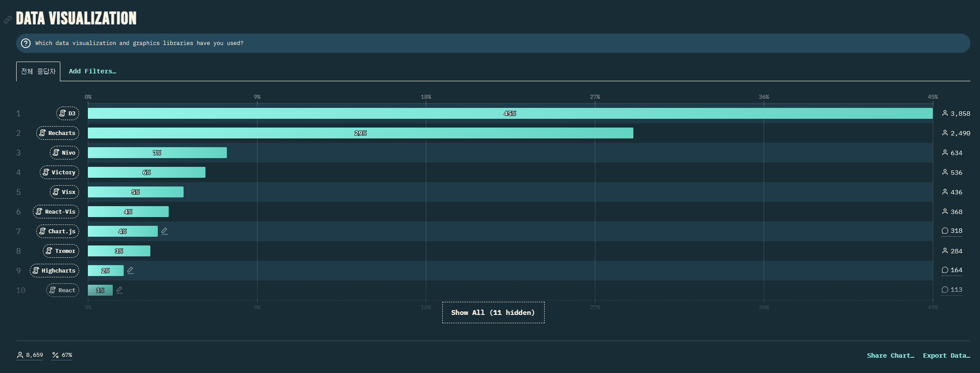Viewport: 980px width, 373px height.
Task: Click the Chart.js 4% bar
Action: [123, 231]
